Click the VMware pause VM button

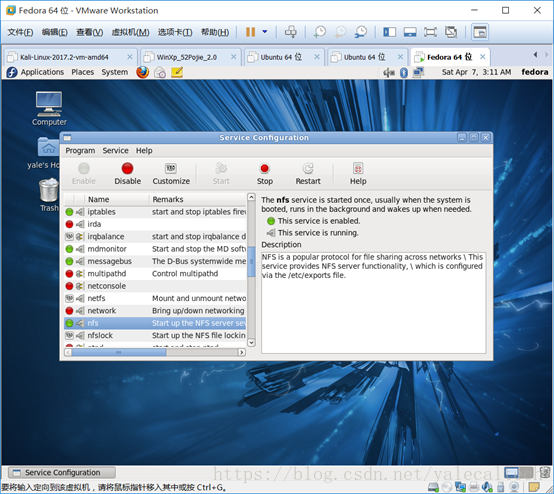251,32
